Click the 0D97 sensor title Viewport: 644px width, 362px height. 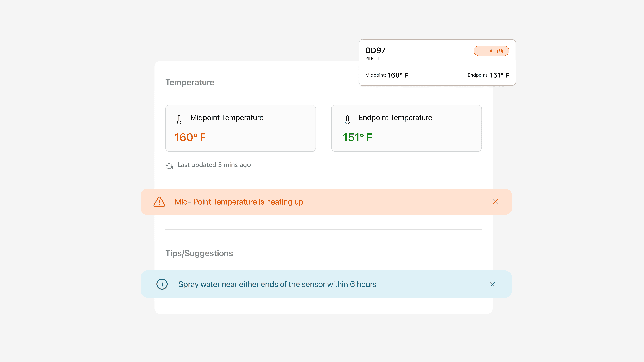tap(375, 50)
